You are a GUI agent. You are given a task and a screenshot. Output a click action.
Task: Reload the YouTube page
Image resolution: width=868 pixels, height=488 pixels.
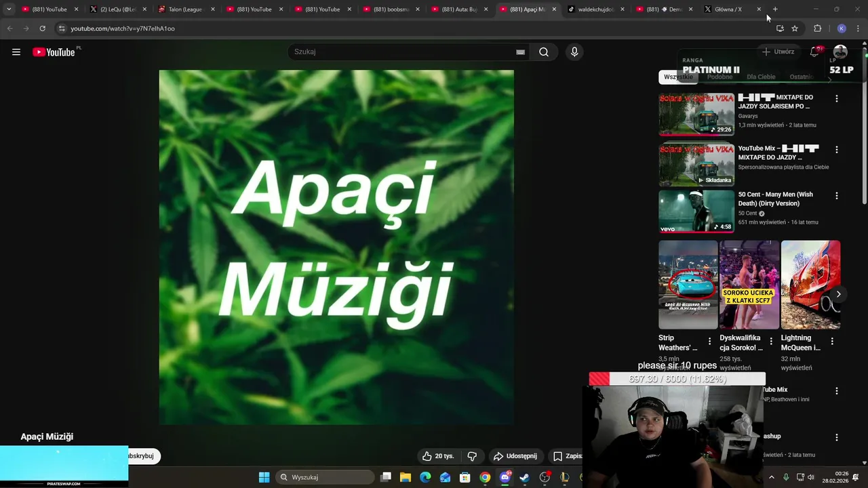pyautogui.click(x=42, y=28)
